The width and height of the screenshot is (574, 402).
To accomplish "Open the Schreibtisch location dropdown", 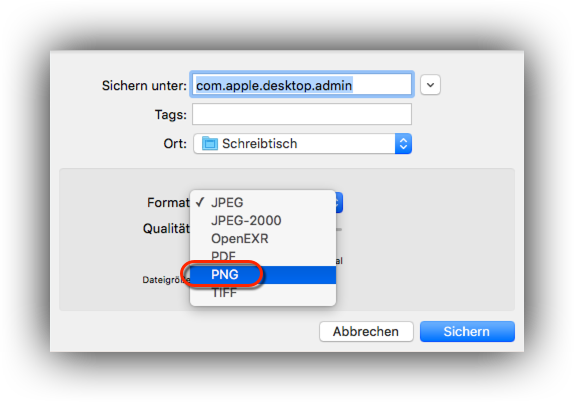I will 302,144.
